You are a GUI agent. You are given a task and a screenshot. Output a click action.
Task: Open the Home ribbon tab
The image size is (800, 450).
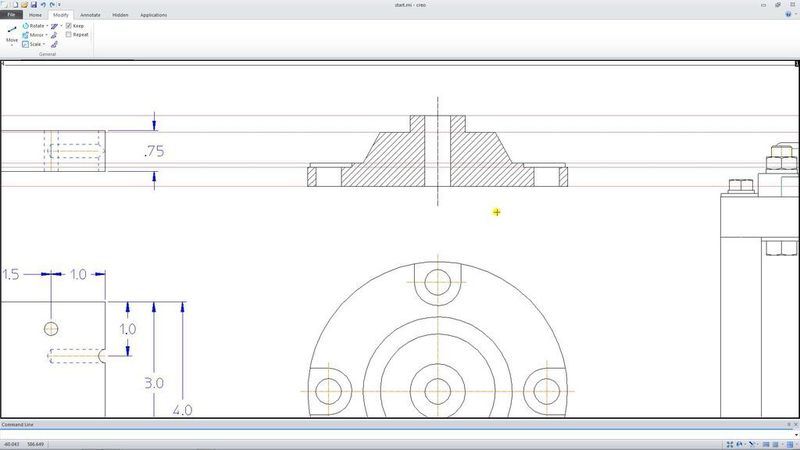pyautogui.click(x=35, y=15)
